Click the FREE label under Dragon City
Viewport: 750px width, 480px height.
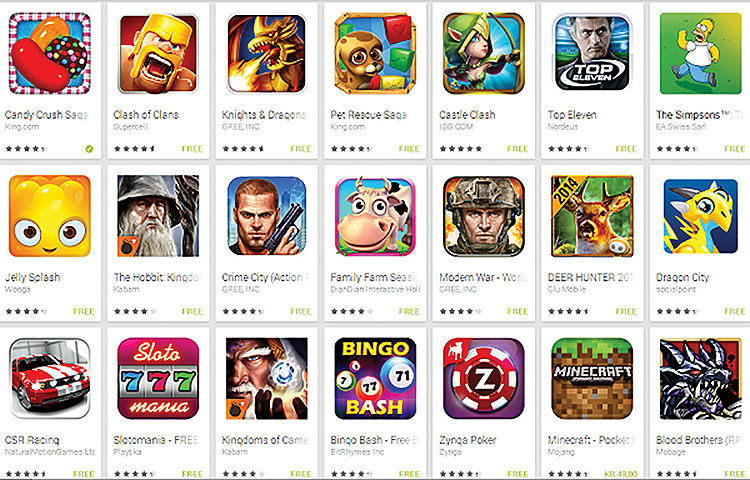(735, 312)
